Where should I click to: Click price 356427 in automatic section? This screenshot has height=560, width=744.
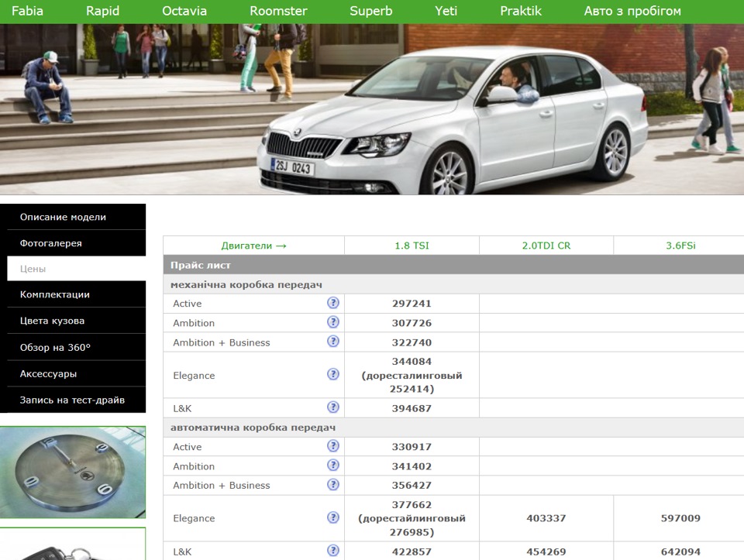pyautogui.click(x=412, y=486)
